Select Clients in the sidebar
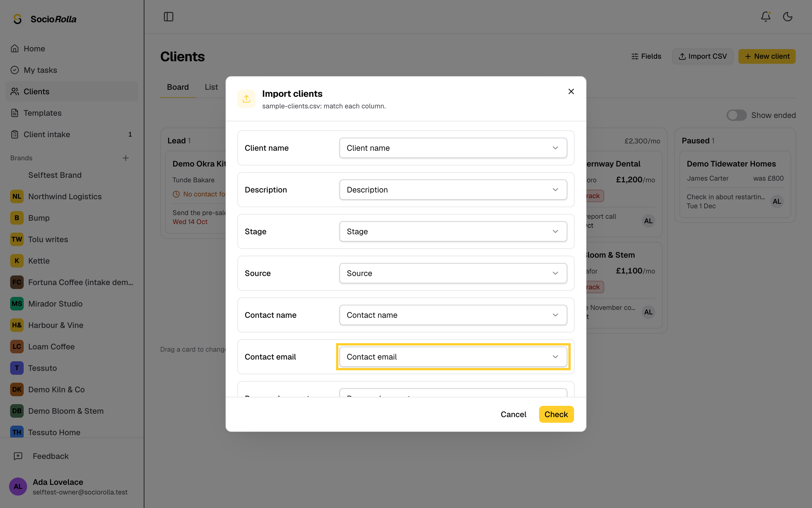812x508 pixels. click(72, 91)
